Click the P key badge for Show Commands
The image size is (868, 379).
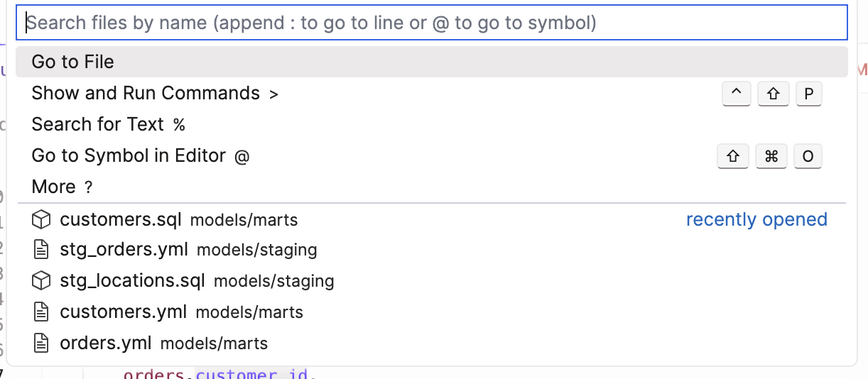(x=808, y=94)
